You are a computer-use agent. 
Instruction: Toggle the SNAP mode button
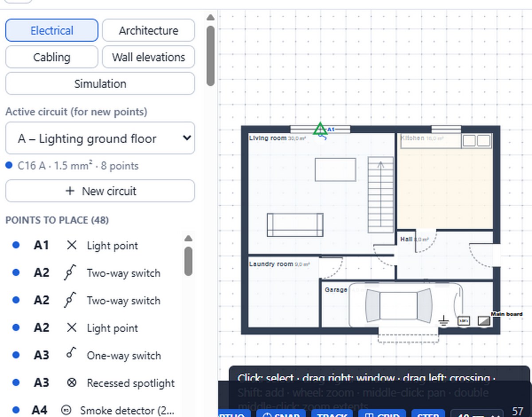(x=280, y=413)
